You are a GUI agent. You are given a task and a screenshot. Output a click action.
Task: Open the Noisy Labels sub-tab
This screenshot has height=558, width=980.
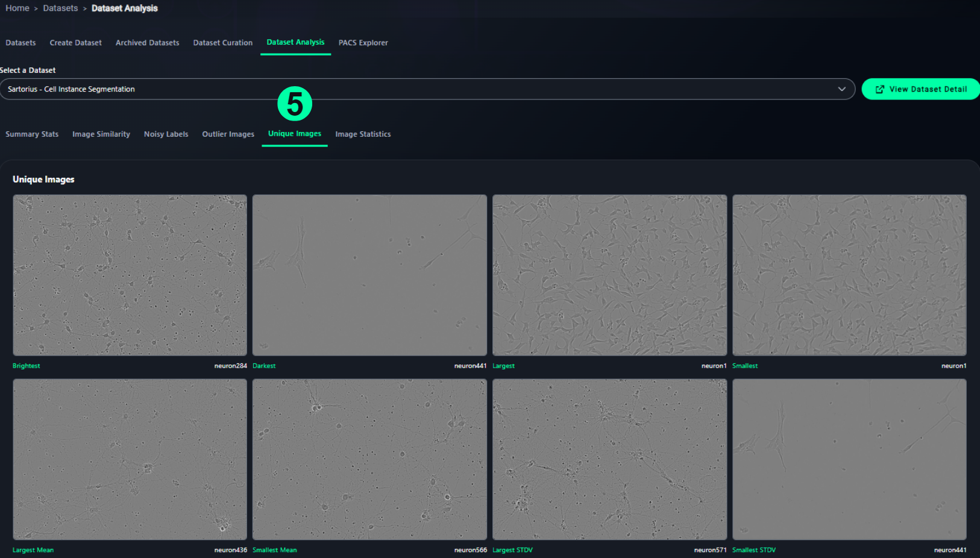tap(166, 134)
